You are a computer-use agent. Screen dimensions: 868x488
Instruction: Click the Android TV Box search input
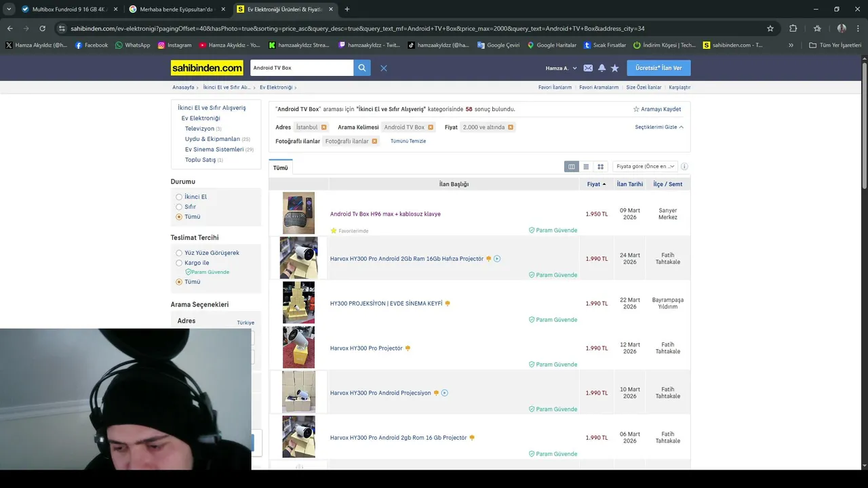302,68
